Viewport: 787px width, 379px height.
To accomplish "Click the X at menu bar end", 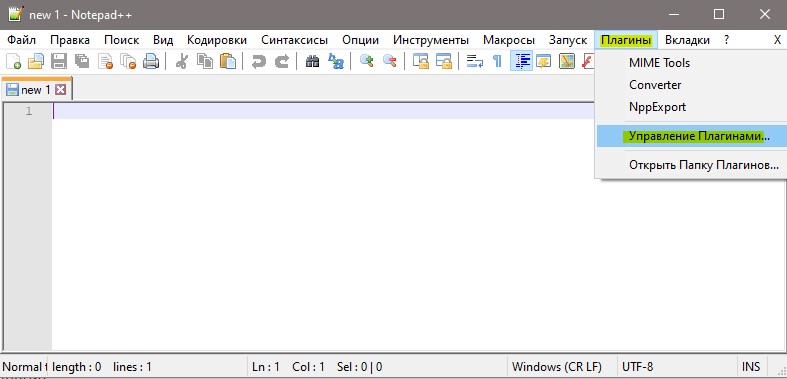I will point(777,40).
